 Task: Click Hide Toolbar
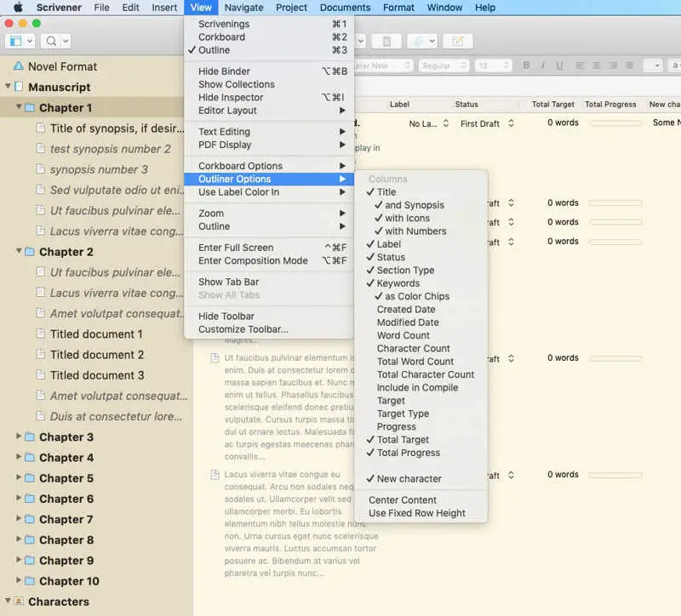(269, 316)
